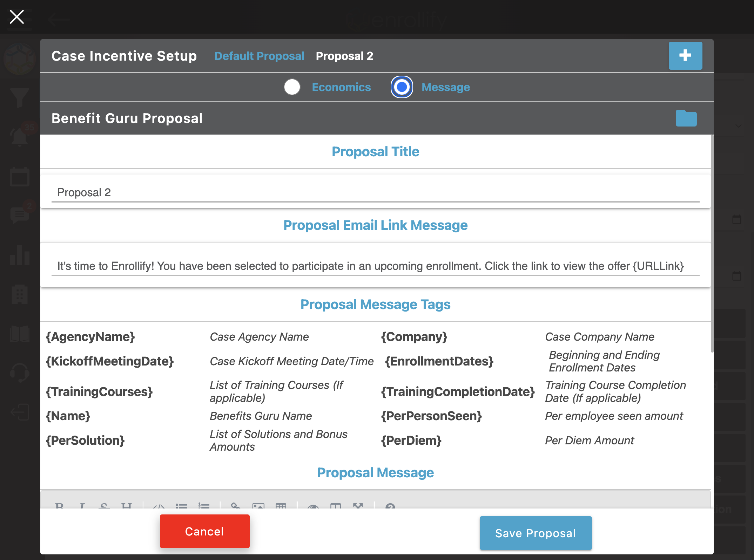Image resolution: width=754 pixels, height=560 pixels.
Task: Toggle italic formatting in message editor
Action: 82,506
